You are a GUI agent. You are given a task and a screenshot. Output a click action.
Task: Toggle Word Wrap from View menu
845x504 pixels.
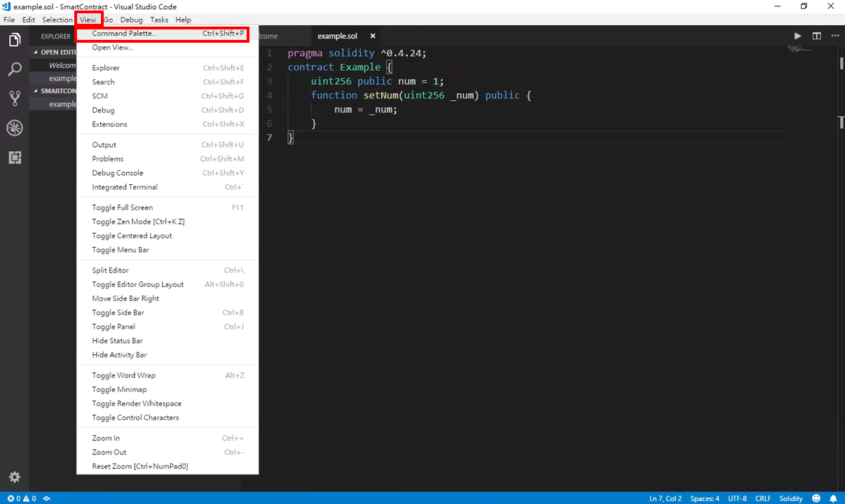[x=167, y=375]
